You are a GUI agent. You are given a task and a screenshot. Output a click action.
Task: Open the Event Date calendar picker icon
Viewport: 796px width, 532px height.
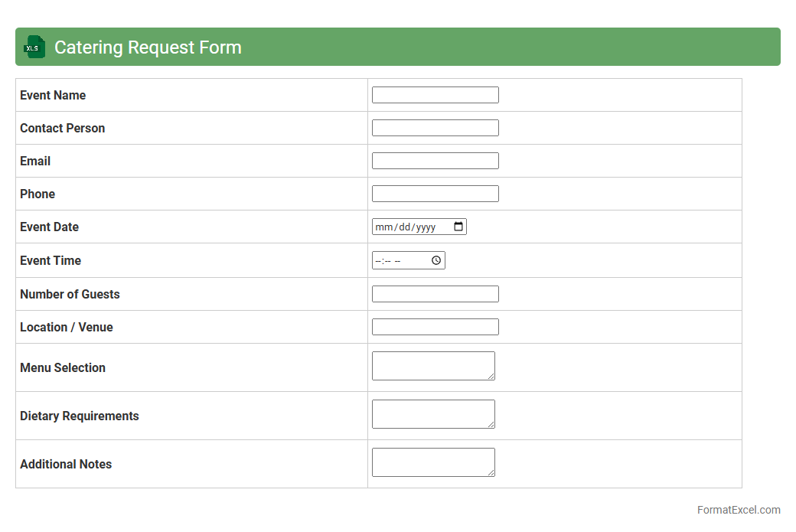click(458, 227)
